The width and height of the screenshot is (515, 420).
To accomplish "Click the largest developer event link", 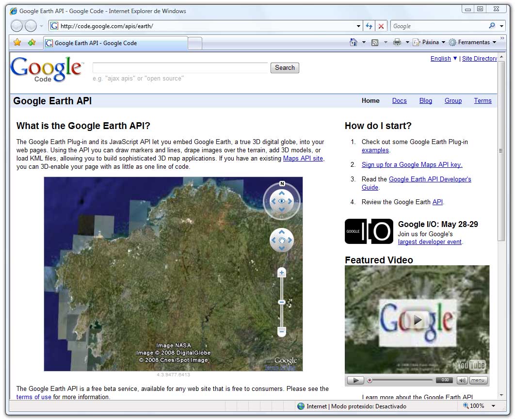I will pos(430,242).
